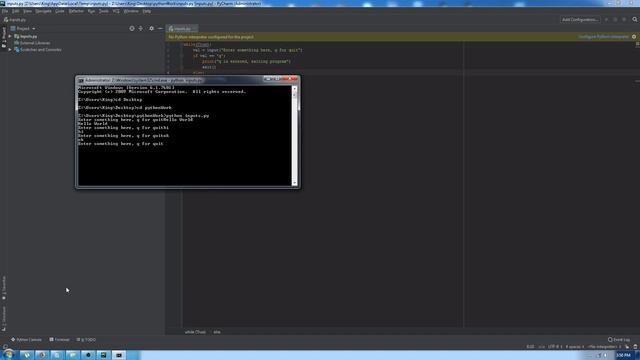Click inside the command prompt input line
The height and width of the screenshot is (360, 640).
pos(121,144)
